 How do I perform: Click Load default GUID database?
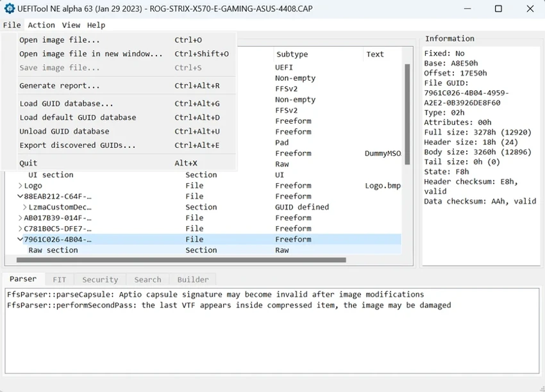tap(127, 117)
